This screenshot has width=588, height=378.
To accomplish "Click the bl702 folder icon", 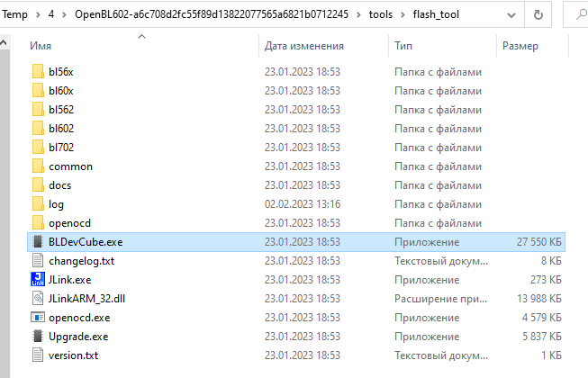I will tap(38, 148).
